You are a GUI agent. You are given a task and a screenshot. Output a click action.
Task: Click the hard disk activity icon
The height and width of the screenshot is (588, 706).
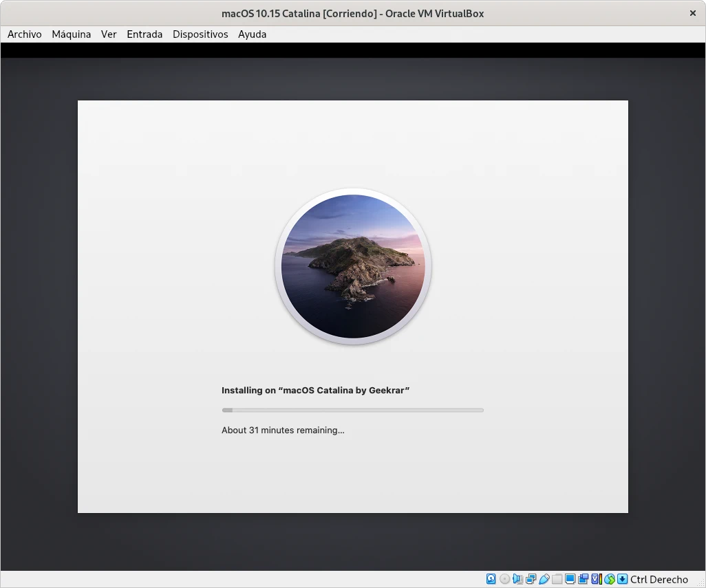coord(491,579)
